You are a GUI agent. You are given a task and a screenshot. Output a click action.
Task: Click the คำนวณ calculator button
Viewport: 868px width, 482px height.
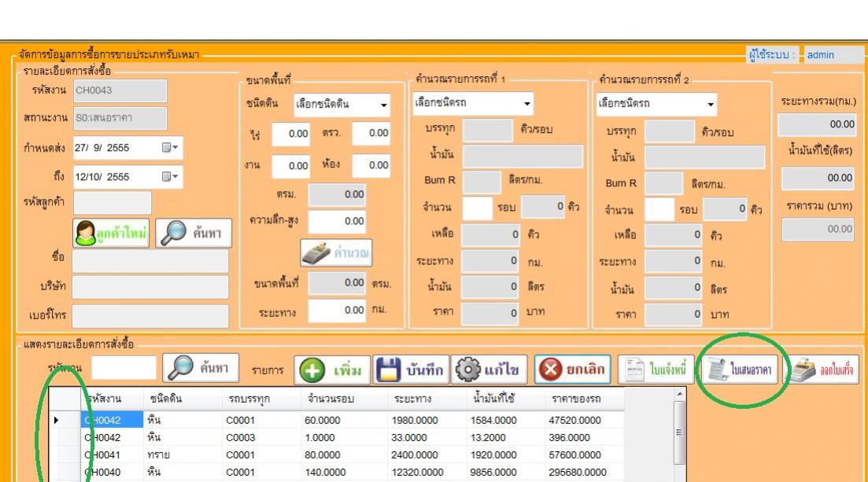[336, 253]
